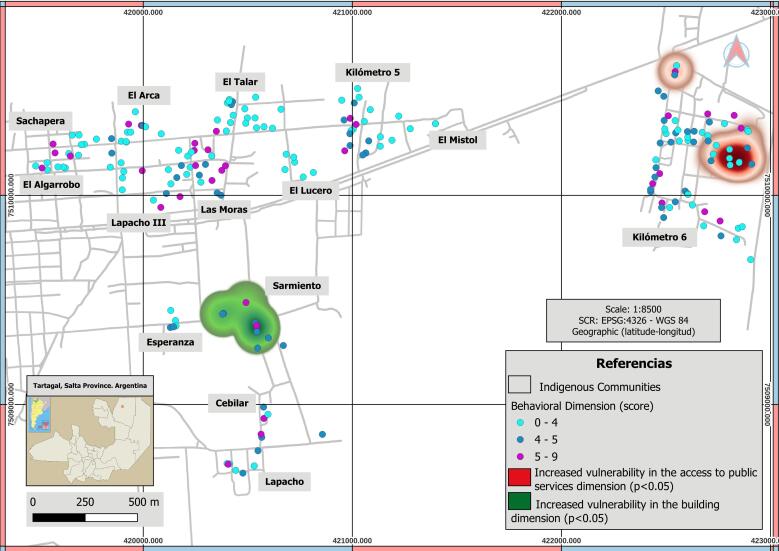Click the Esperanza label

point(170,342)
